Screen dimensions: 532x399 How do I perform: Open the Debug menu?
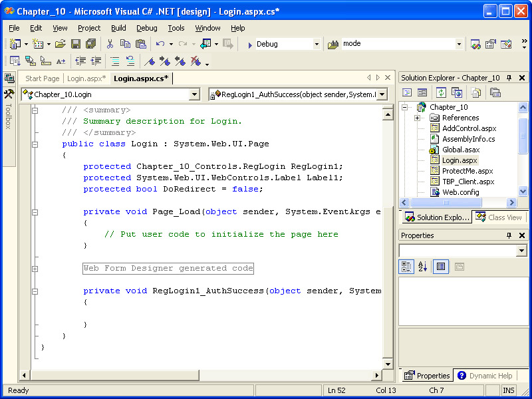click(146, 28)
